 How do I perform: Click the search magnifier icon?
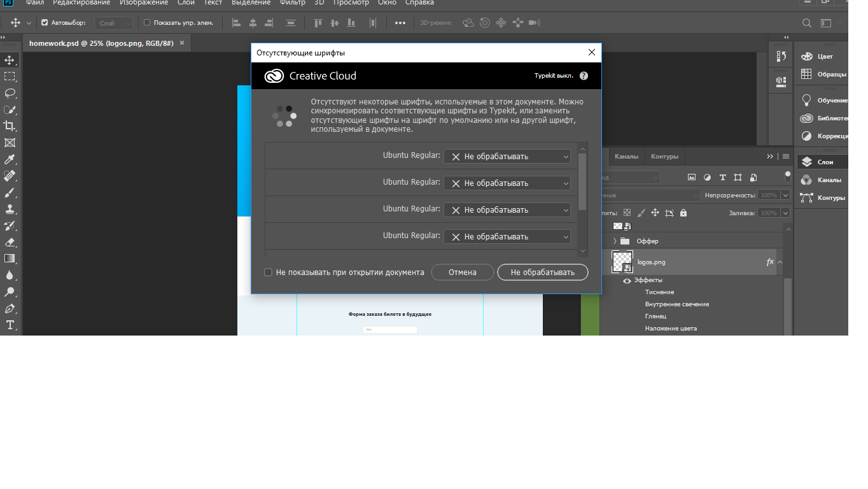807,23
